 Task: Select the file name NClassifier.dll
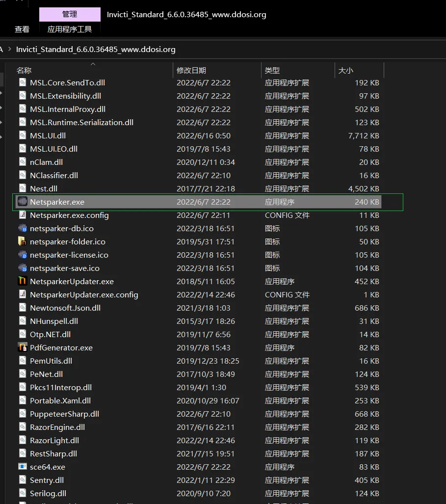tap(54, 175)
